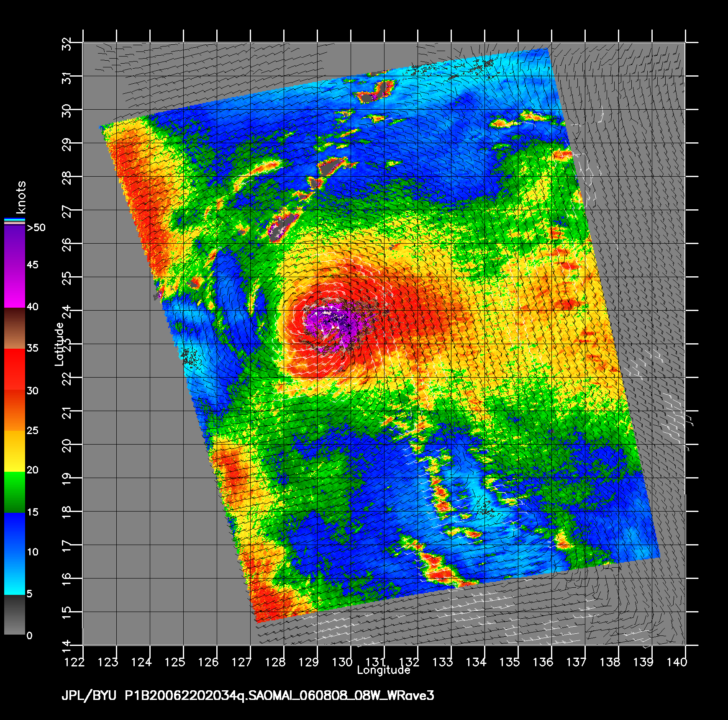This screenshot has height=720, width=728.
Task: Click the latitude tick label 27
Action: click(x=67, y=211)
